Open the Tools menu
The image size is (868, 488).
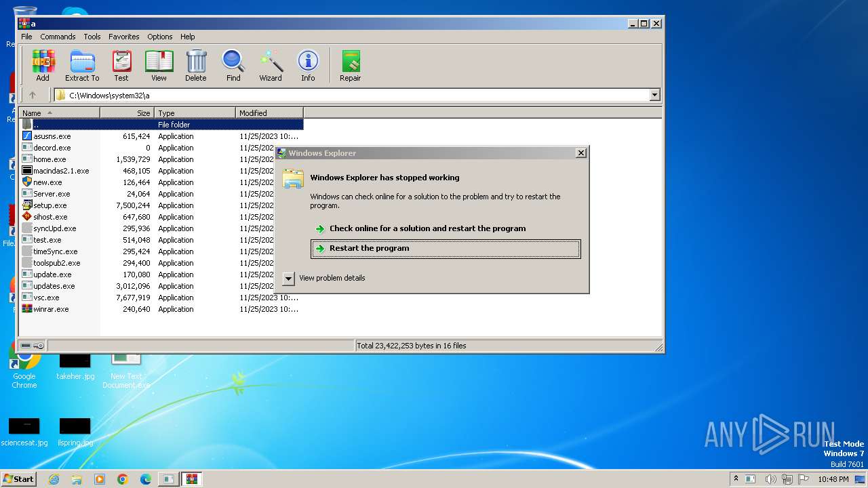tap(92, 37)
